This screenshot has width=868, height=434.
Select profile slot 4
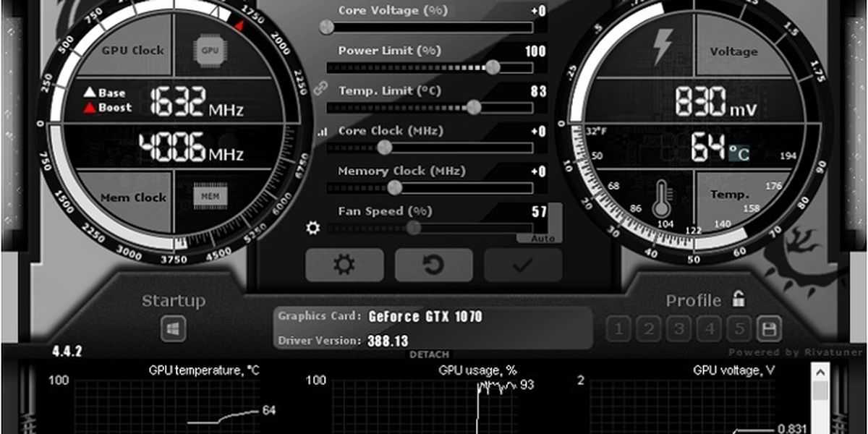(709, 330)
